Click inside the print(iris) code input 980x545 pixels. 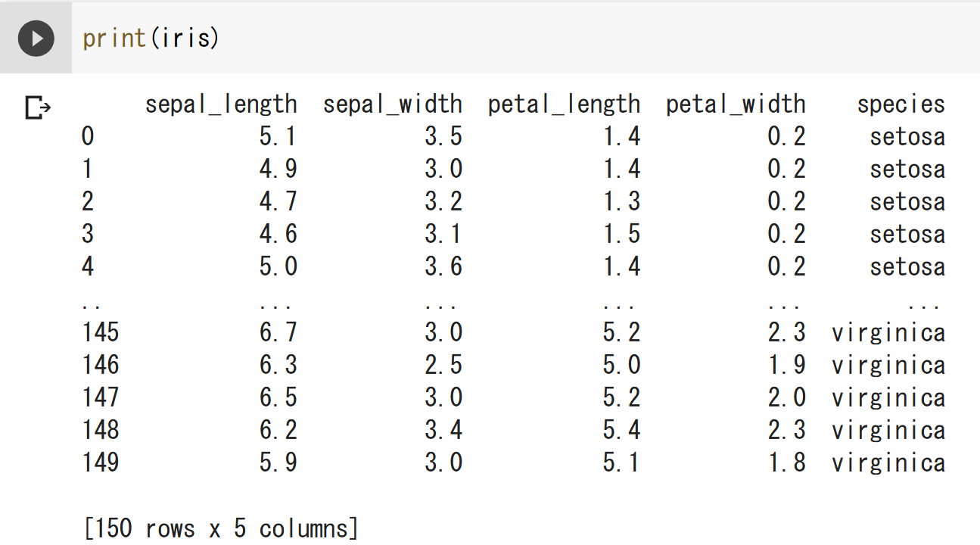[454, 38]
